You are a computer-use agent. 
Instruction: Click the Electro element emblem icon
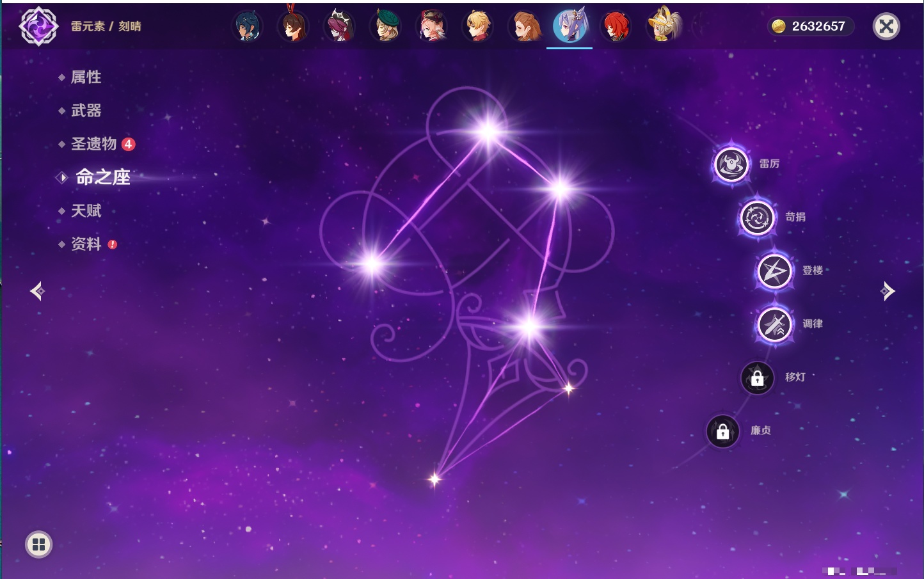38,26
